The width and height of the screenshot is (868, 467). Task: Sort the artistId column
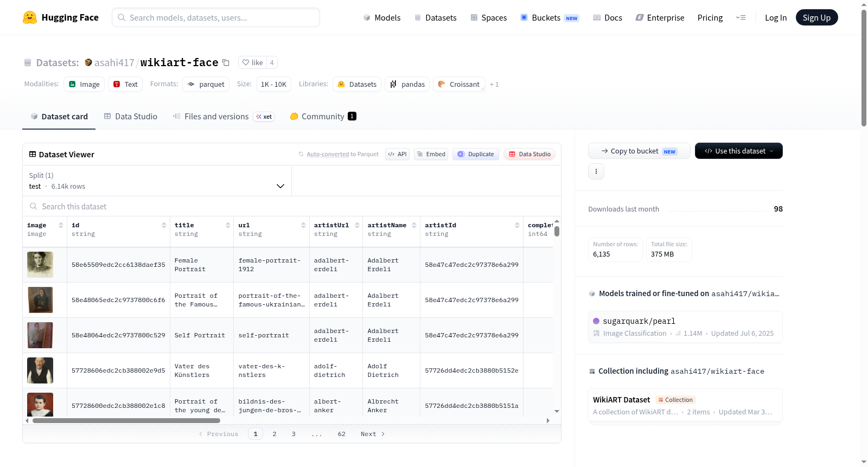click(x=517, y=225)
